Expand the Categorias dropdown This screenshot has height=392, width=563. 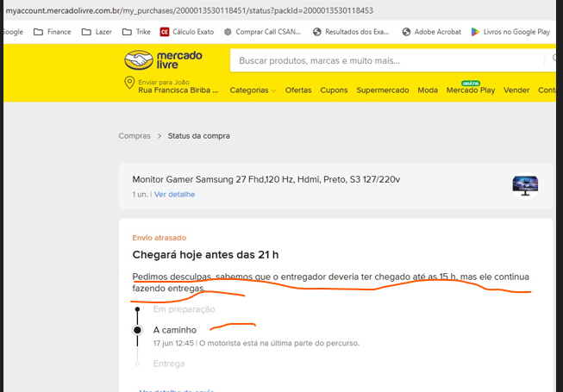pyautogui.click(x=253, y=90)
